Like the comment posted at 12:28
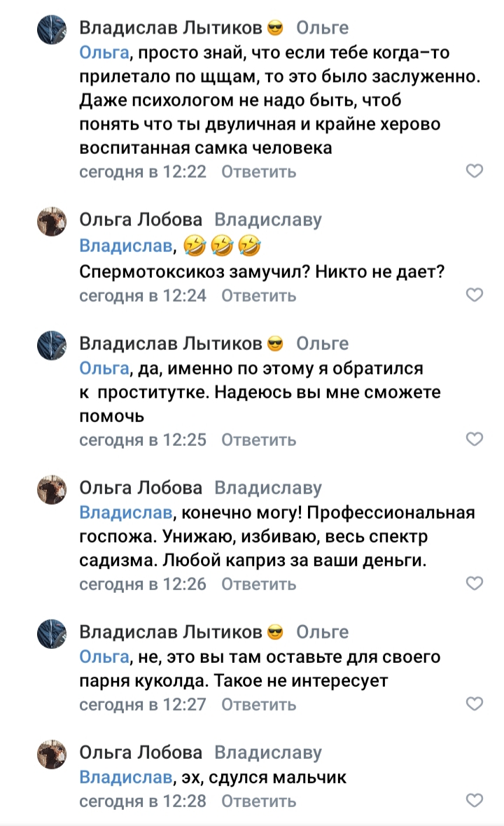The height and width of the screenshot is (826, 504). [475, 801]
